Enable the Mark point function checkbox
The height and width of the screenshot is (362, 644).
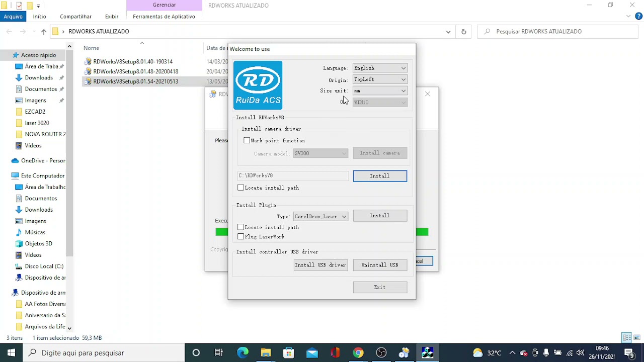pos(247,141)
